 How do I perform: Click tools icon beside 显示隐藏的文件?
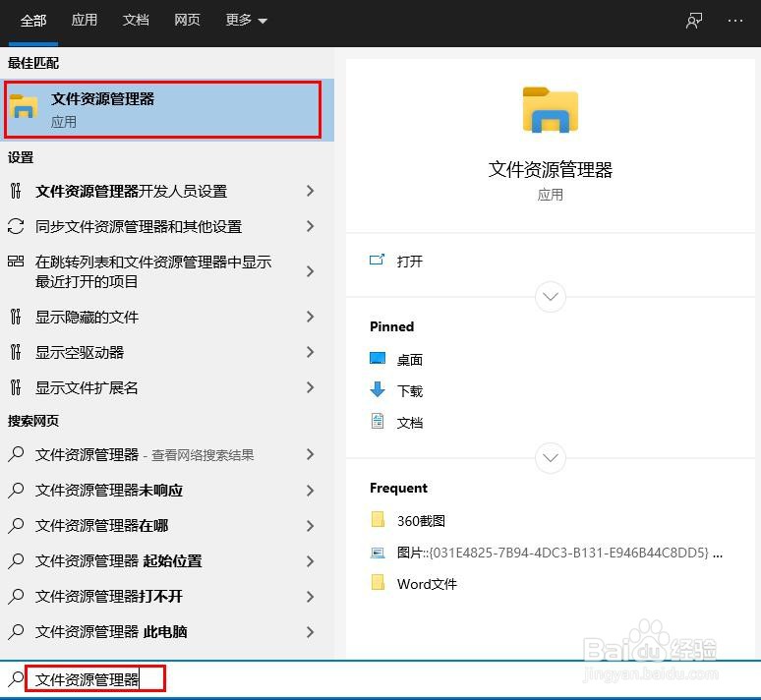[x=16, y=317]
